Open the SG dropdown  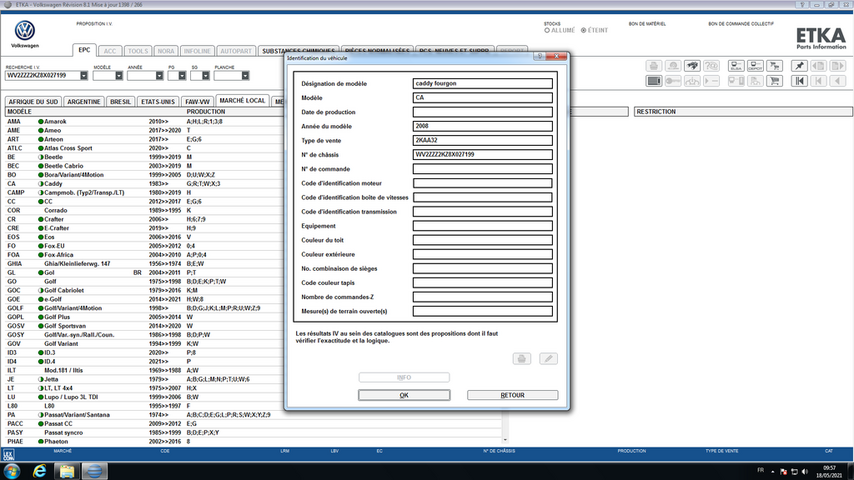pos(205,76)
